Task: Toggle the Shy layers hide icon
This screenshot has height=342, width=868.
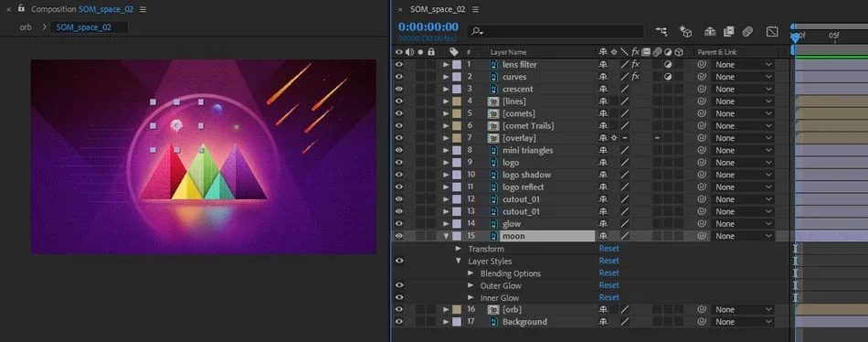Action: pos(710,32)
